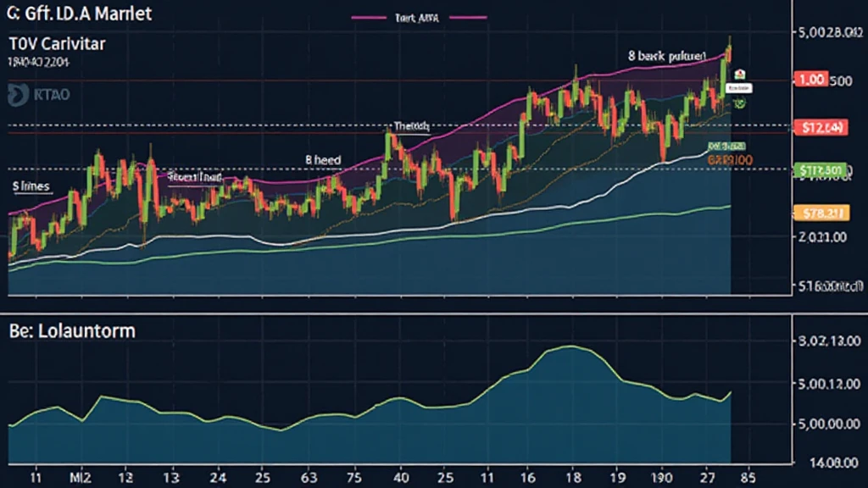
Task: Click the underlined 'Thetidy' peak label
Action: (x=412, y=126)
